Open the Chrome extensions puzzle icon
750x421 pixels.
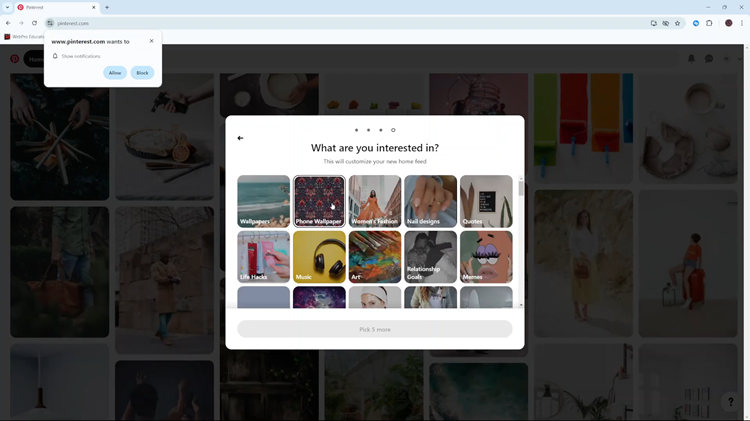(x=709, y=23)
